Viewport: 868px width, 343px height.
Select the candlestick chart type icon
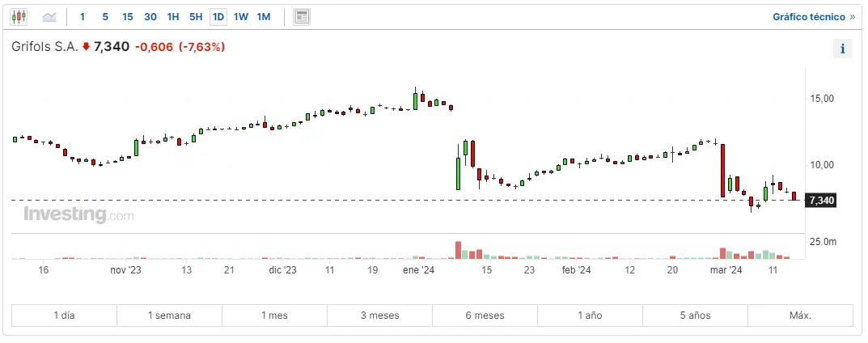(19, 17)
